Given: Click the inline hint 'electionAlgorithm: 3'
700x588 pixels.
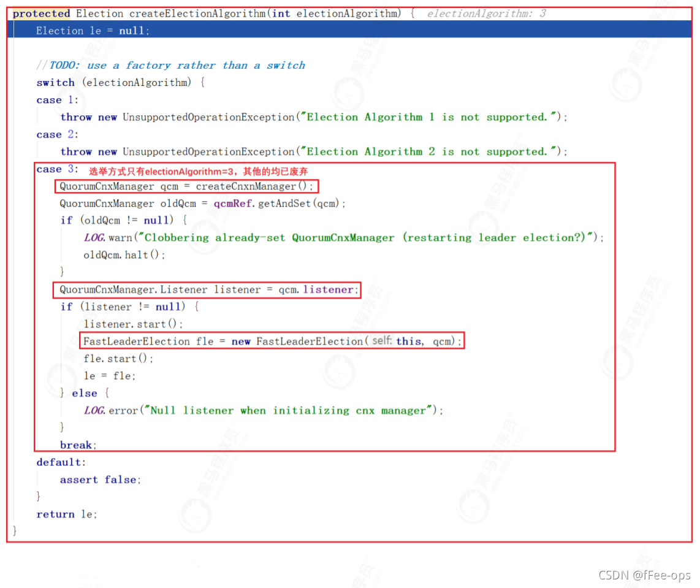Looking at the screenshot, I should (x=486, y=13).
